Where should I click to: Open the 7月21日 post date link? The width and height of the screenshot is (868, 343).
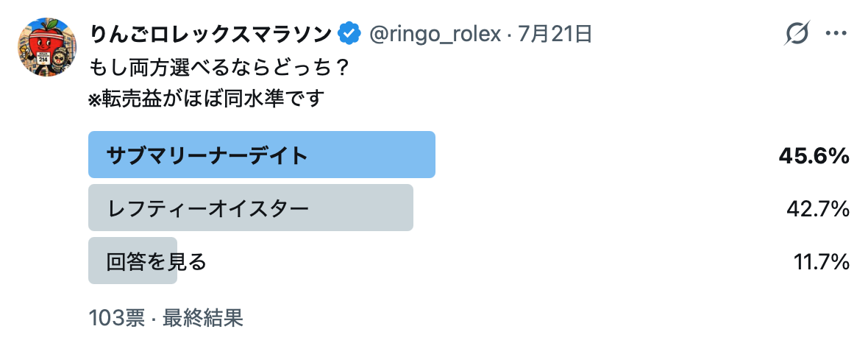(555, 35)
